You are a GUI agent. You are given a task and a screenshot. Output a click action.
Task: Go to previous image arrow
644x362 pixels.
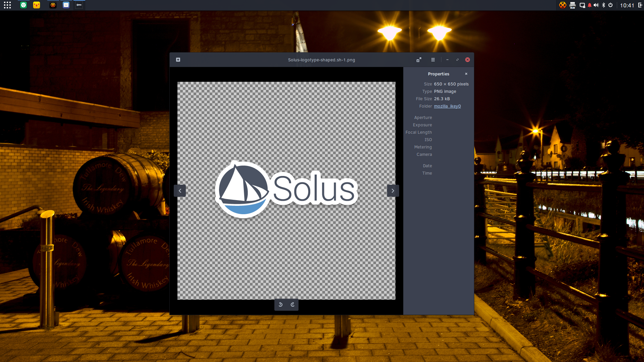click(x=180, y=191)
